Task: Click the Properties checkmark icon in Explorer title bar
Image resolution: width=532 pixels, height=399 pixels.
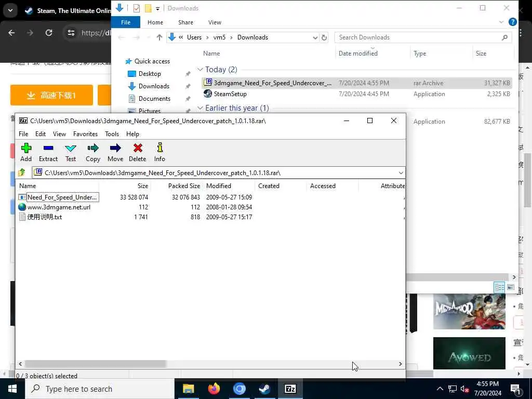Action: pos(137,8)
